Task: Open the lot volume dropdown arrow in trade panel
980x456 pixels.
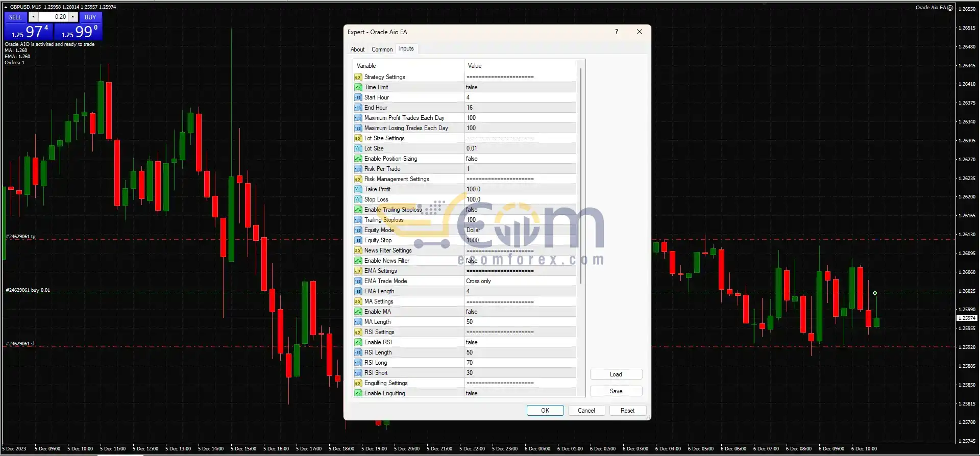Action: (x=33, y=17)
